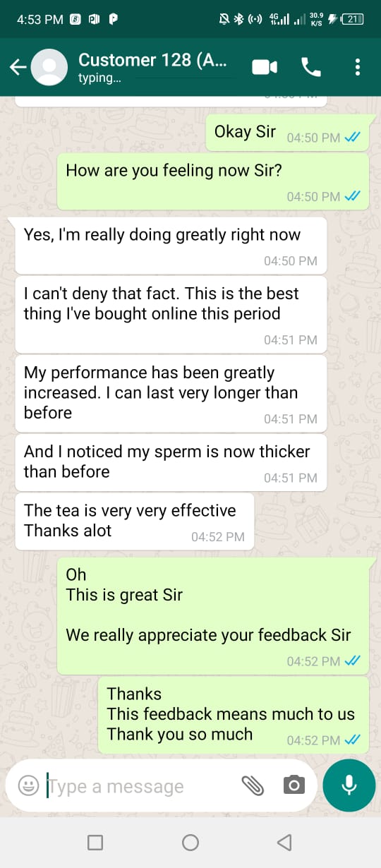The height and width of the screenshot is (868, 381).
Task: Tap the battery indicator in status bar
Action: click(x=352, y=20)
